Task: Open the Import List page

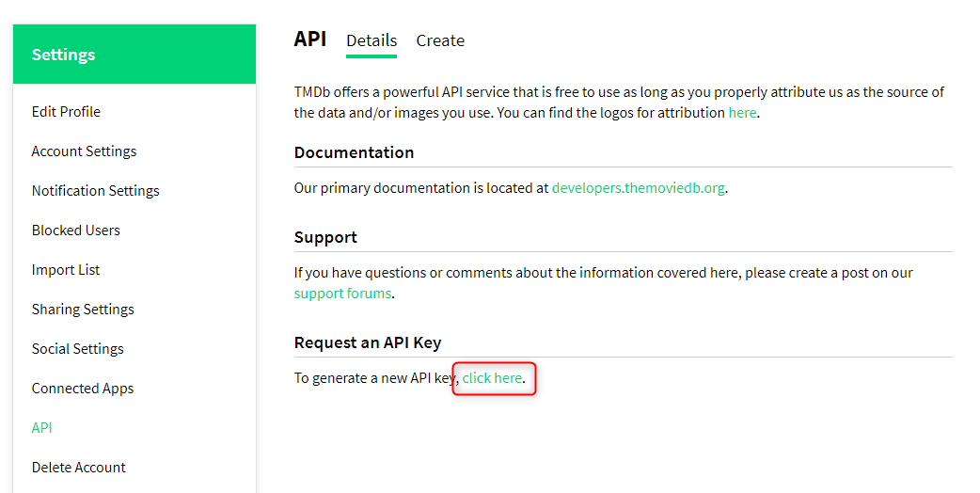Action: 66,270
